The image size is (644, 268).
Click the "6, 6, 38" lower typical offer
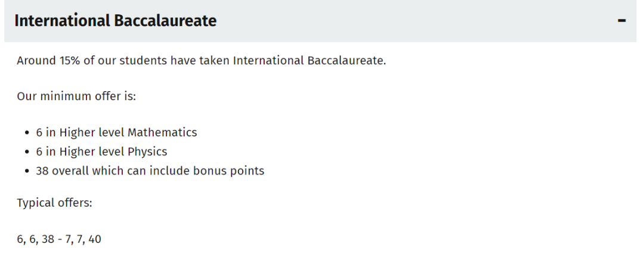point(35,240)
